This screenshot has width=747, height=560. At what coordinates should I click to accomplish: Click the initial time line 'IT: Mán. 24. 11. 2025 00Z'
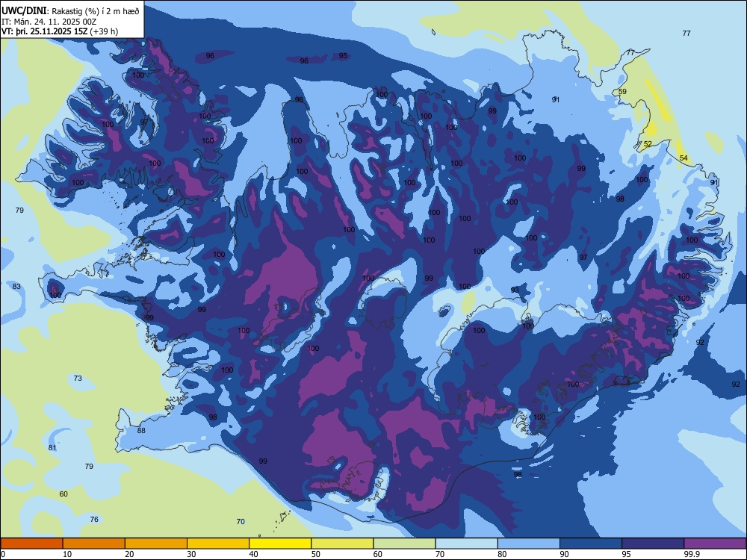click(x=49, y=22)
